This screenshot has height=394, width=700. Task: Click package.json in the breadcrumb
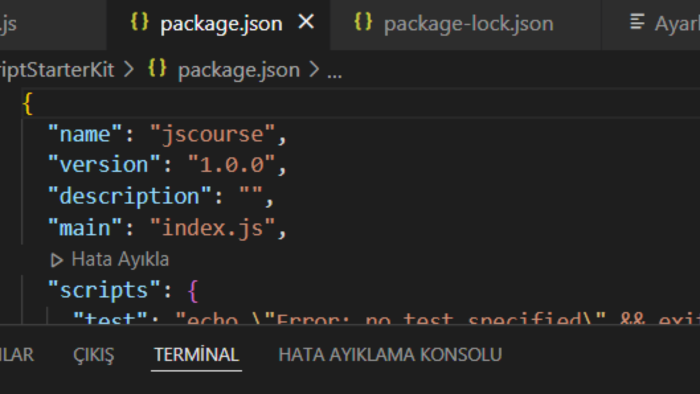pos(239,70)
